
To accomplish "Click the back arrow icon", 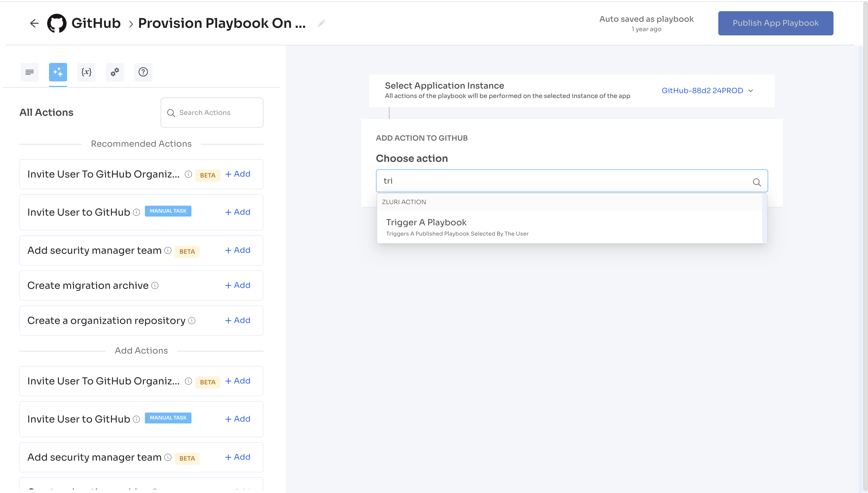I will [34, 23].
